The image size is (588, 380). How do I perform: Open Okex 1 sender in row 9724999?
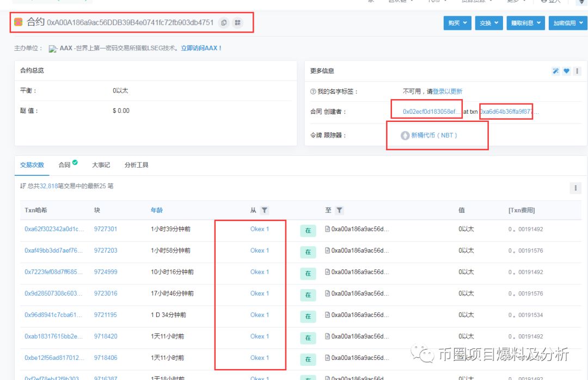(x=260, y=272)
